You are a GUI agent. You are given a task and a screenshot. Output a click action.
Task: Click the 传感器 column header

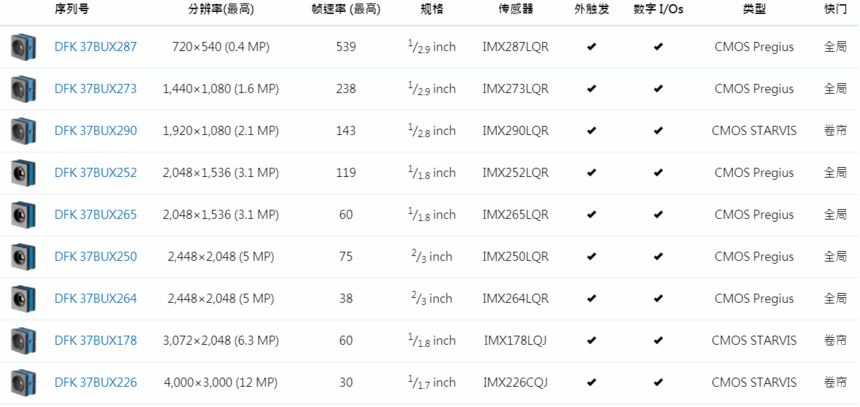(x=515, y=9)
